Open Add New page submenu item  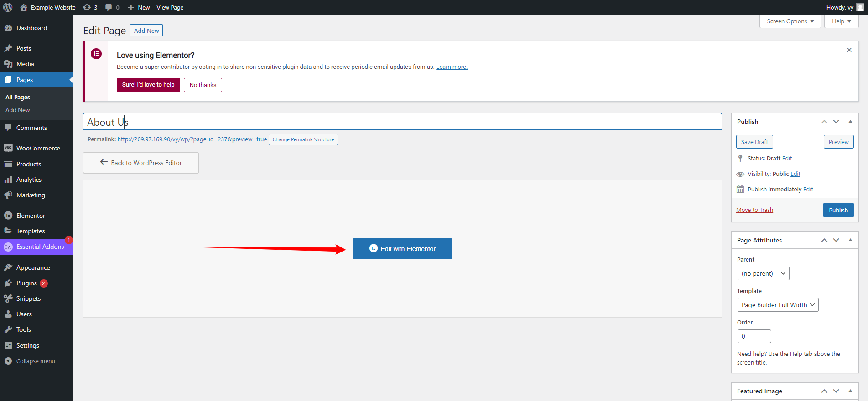tap(18, 110)
